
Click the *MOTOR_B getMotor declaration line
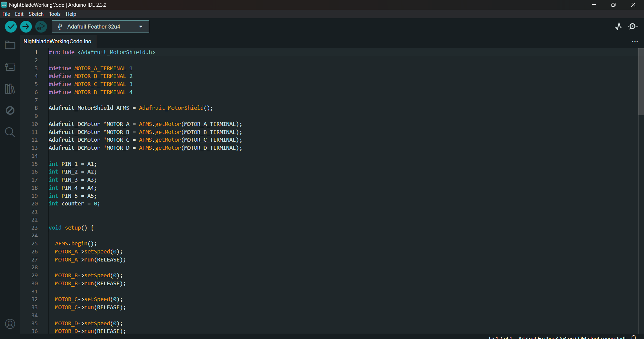[145, 132]
